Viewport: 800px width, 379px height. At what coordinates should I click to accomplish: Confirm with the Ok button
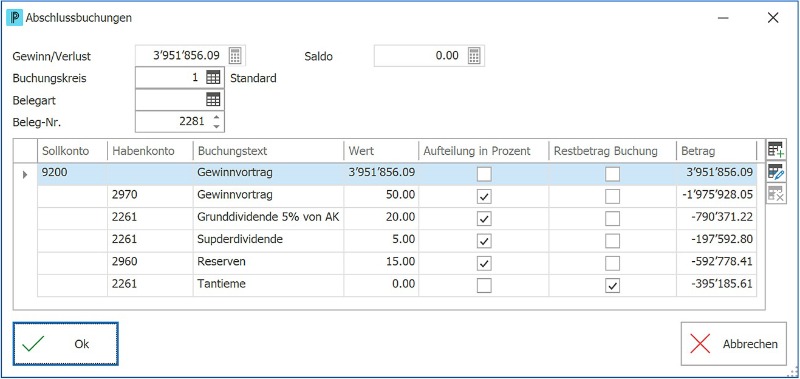66,344
